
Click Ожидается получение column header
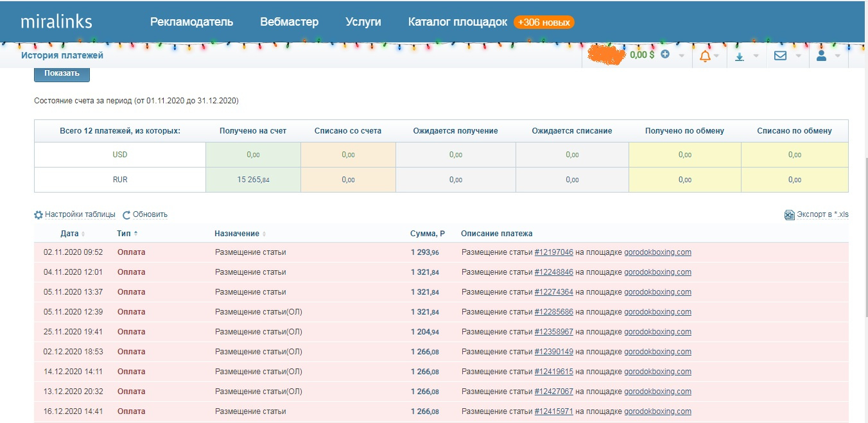[x=456, y=131]
